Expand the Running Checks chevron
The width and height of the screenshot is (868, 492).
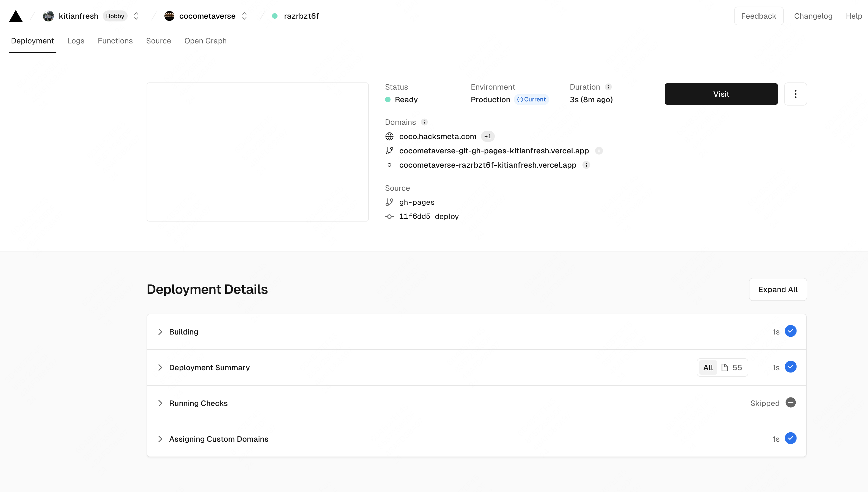[160, 403]
